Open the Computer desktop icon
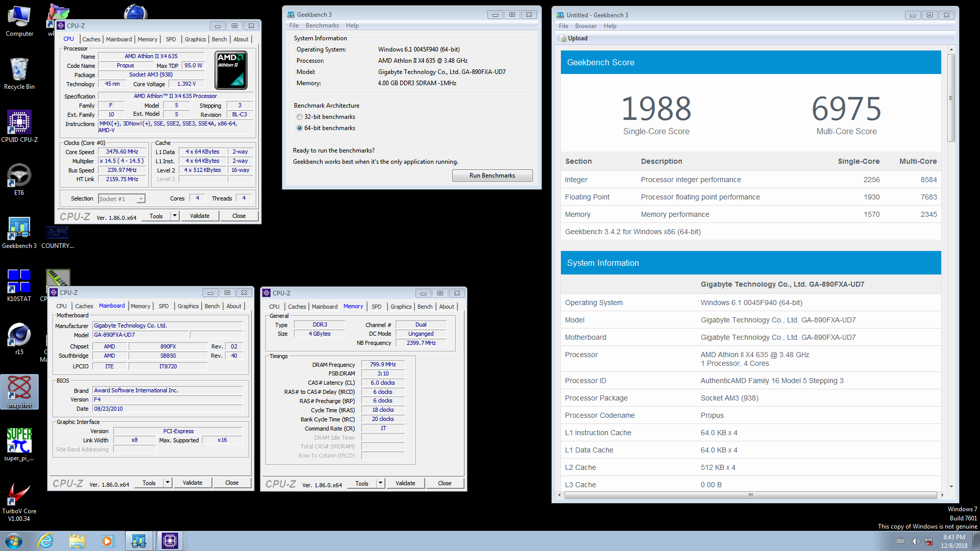This screenshot has height=551, width=980. tap(19, 21)
